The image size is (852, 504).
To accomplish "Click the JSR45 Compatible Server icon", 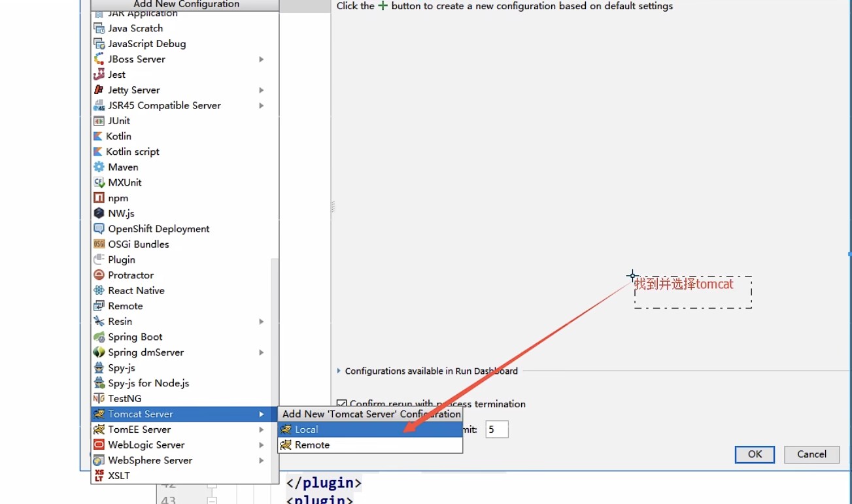I will (99, 105).
